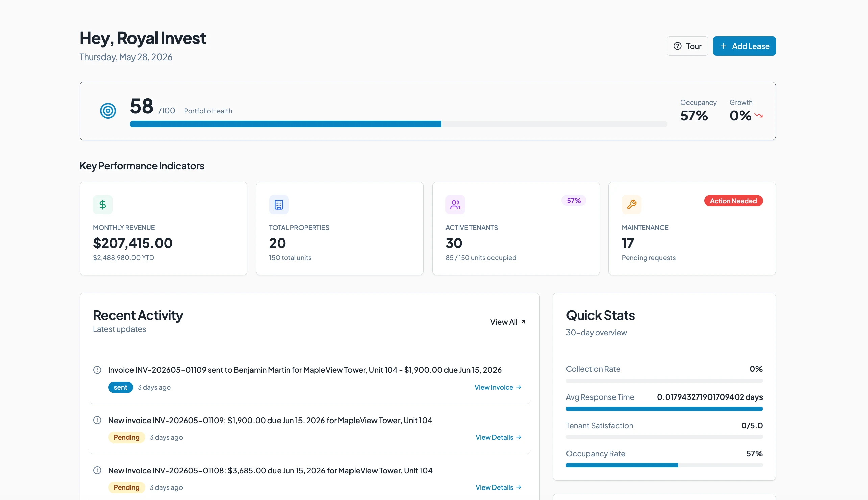Open View Invoice for Benjamin Martin
The height and width of the screenshot is (500, 868).
[498, 387]
